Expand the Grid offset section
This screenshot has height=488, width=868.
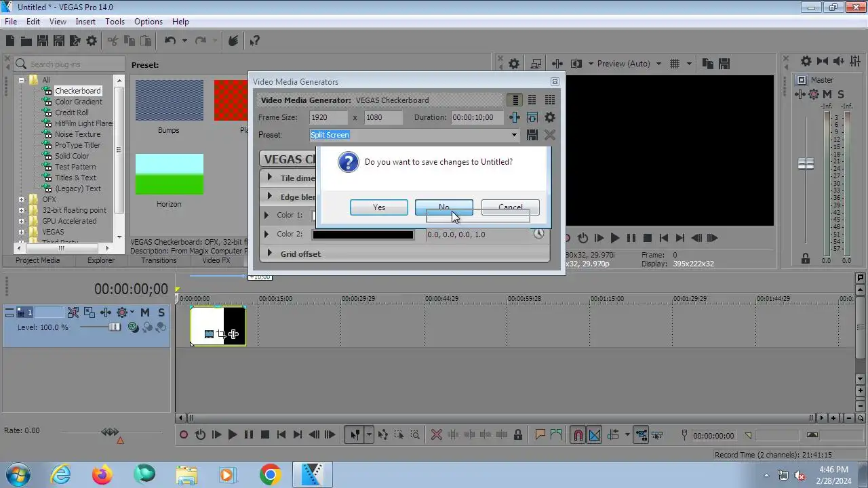pyautogui.click(x=269, y=253)
